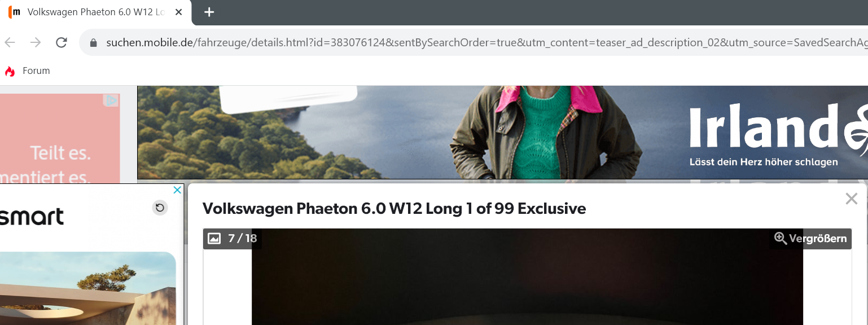The height and width of the screenshot is (325, 868).
Task: Click the magnifier icon next to Vergrößern
Action: click(781, 238)
